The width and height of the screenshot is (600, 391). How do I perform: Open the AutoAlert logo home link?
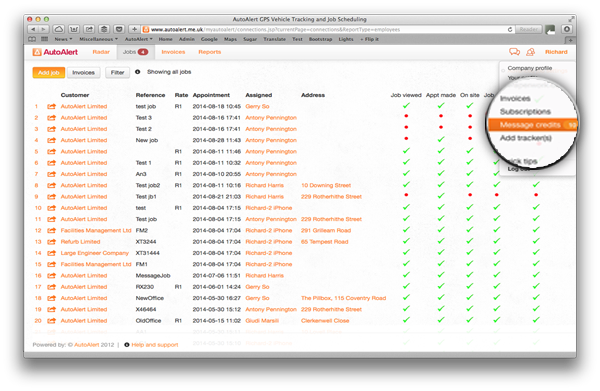pos(55,52)
